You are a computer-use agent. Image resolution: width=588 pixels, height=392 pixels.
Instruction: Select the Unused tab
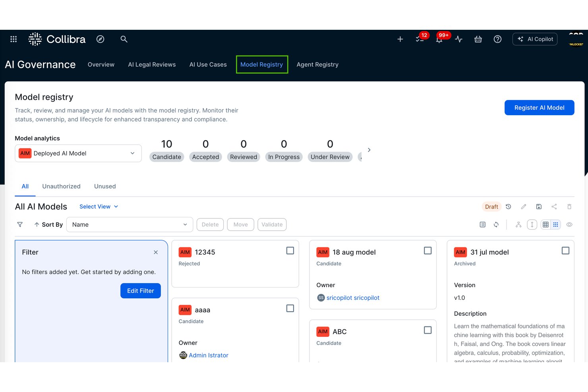(105, 186)
